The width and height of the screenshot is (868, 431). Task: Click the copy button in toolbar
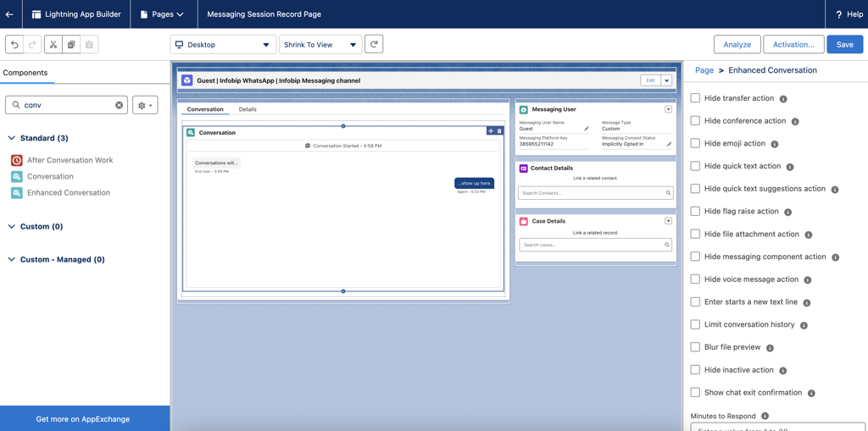pos(71,45)
